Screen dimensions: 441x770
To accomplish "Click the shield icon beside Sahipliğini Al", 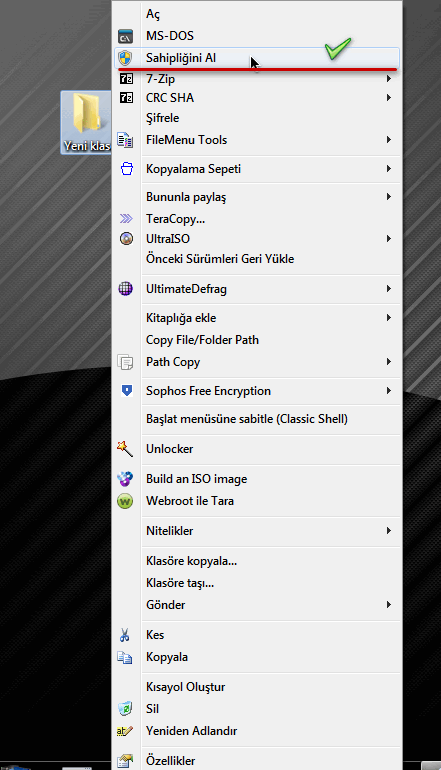I will point(126,58).
